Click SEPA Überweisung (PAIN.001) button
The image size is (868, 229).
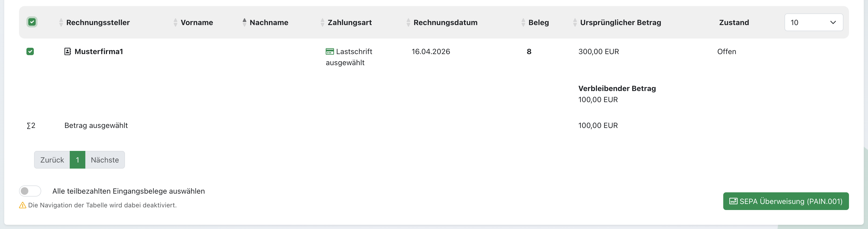pyautogui.click(x=785, y=201)
